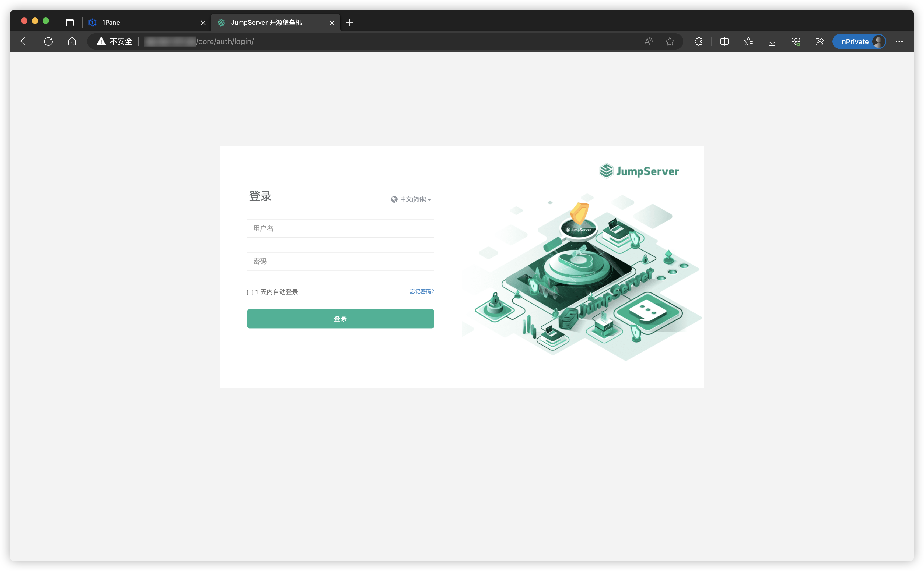Click the InPrivate profile button
This screenshot has height=571, width=924.
click(859, 41)
